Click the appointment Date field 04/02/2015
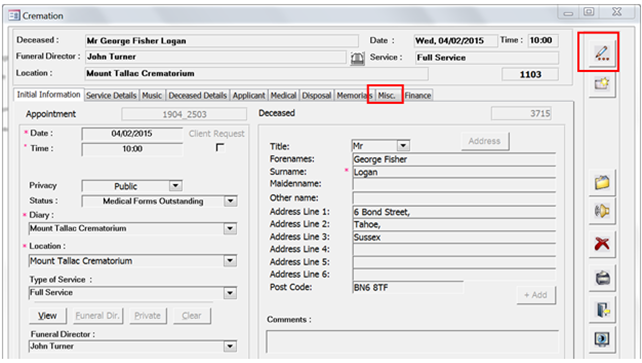The image size is (642, 363). coord(132,133)
